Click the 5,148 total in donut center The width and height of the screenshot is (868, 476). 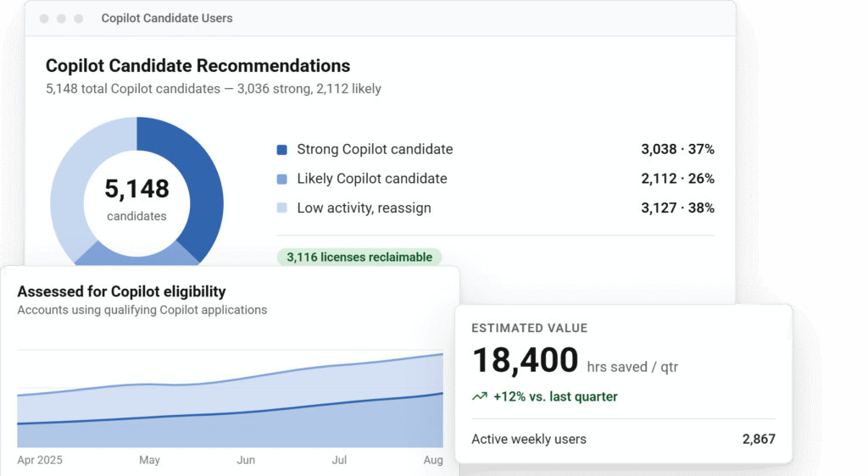(x=136, y=189)
